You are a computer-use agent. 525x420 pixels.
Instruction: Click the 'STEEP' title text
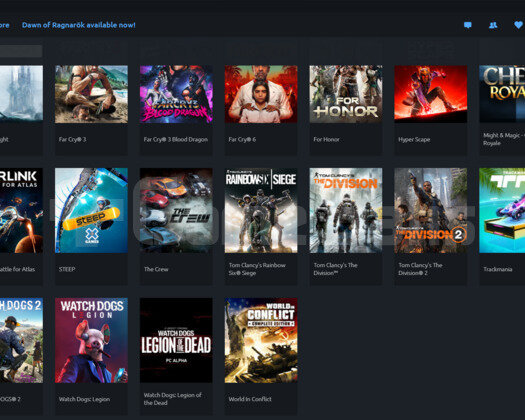pos(67,269)
